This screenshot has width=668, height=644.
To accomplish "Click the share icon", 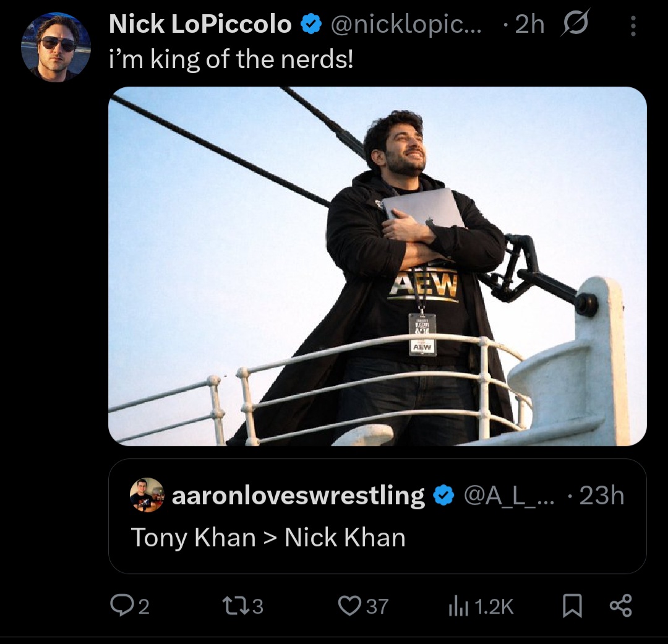I will (620, 606).
